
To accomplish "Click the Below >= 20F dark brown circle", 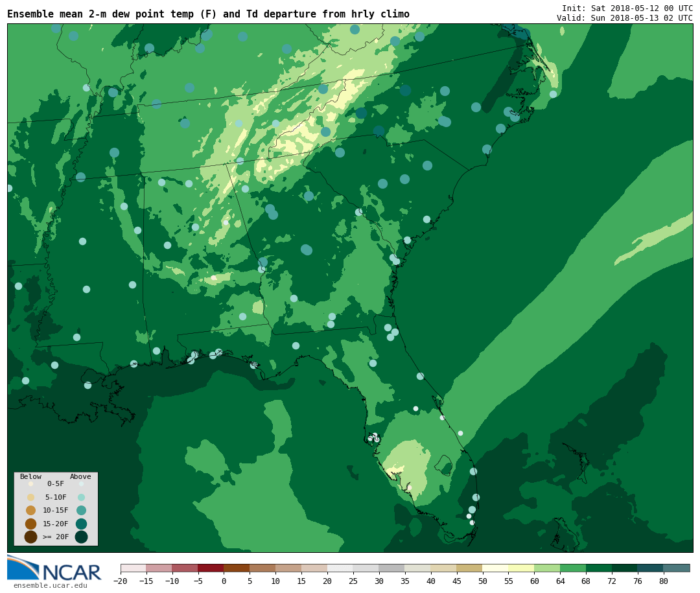I will (x=31, y=537).
